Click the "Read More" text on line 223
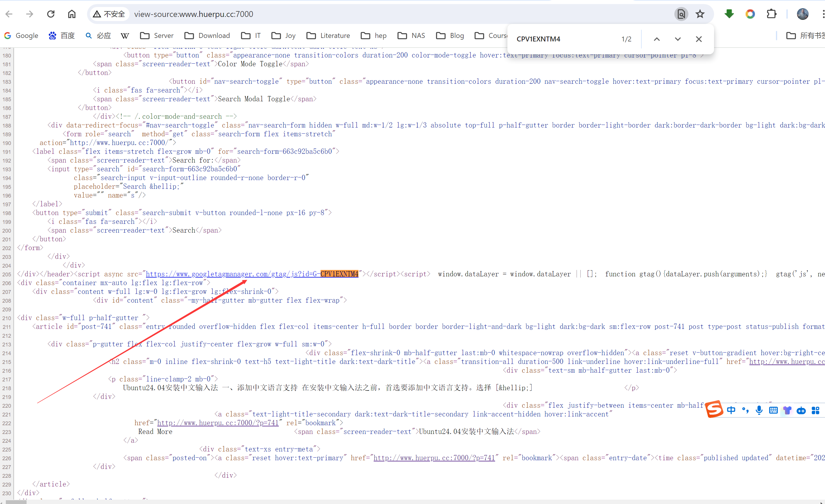The width and height of the screenshot is (825, 504). [x=155, y=432]
